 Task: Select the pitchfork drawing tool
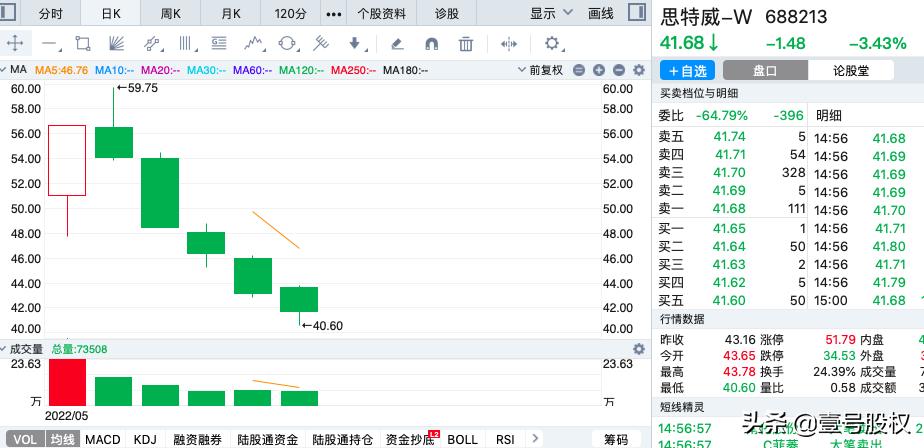pyautogui.click(x=321, y=43)
